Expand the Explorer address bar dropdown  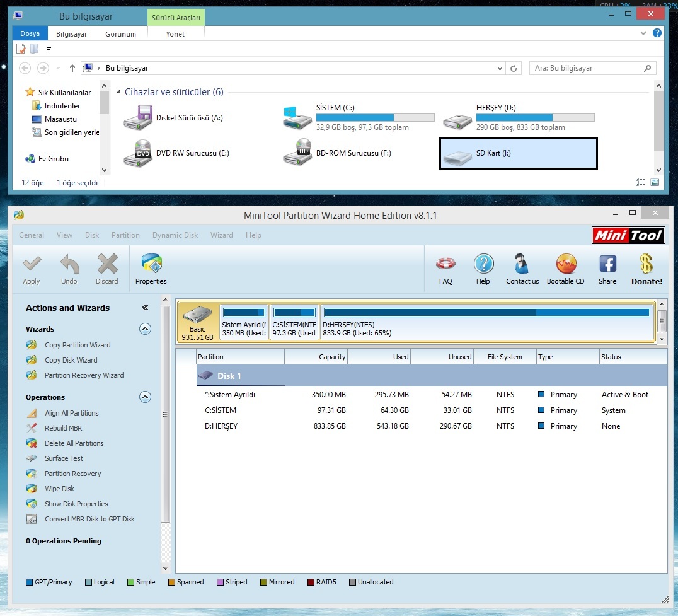click(500, 68)
